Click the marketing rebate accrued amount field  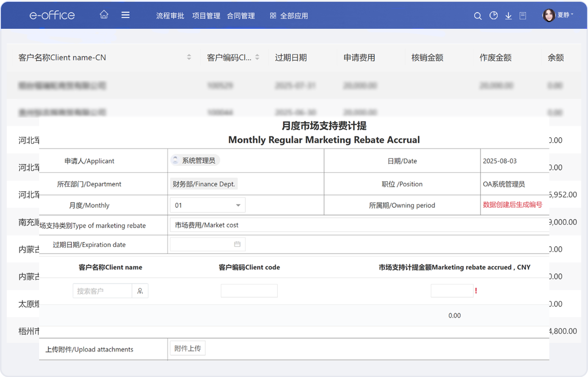pyautogui.click(x=452, y=291)
